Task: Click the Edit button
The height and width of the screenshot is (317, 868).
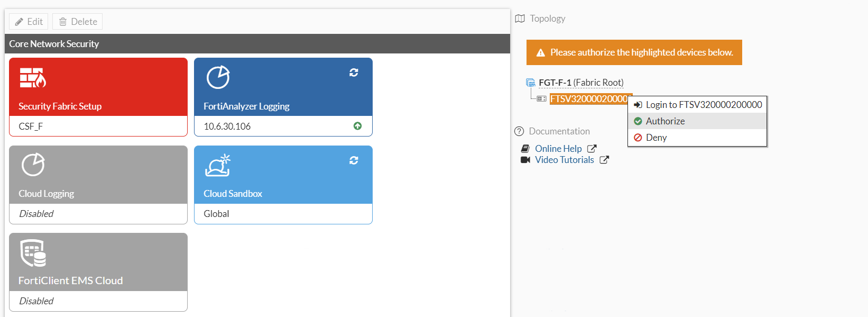Action: pyautogui.click(x=28, y=21)
